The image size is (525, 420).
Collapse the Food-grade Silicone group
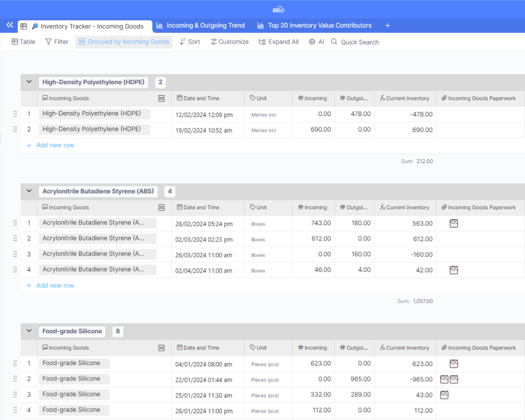pyautogui.click(x=29, y=331)
